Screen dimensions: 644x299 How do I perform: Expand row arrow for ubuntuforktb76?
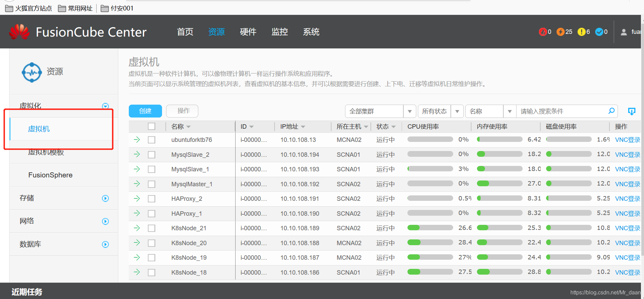coord(137,140)
